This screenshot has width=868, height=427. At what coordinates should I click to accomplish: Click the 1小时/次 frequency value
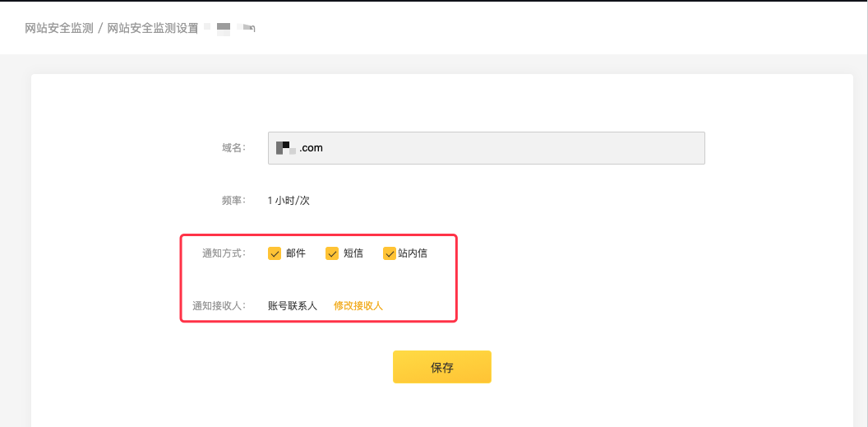pos(289,200)
